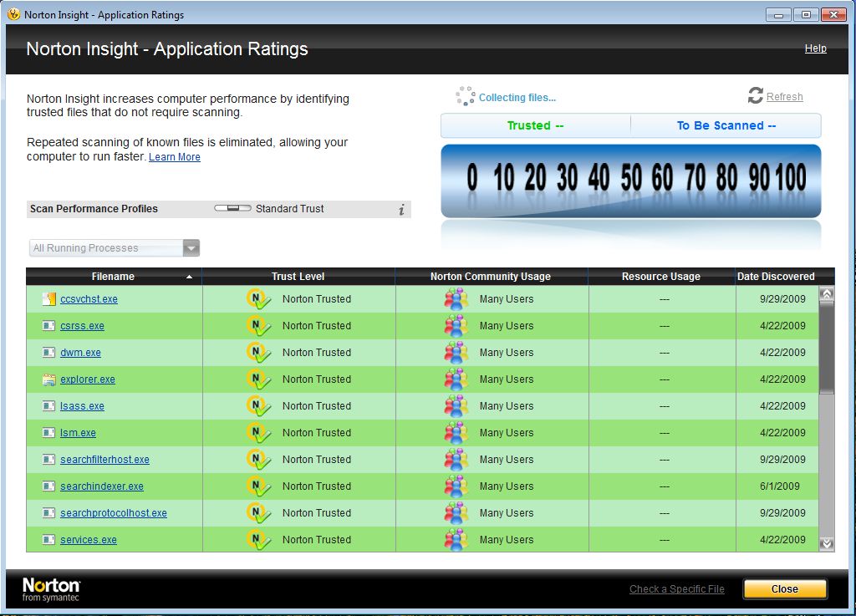
Task: Click Norton Trusted badge for lsass.exe
Action: coord(258,406)
